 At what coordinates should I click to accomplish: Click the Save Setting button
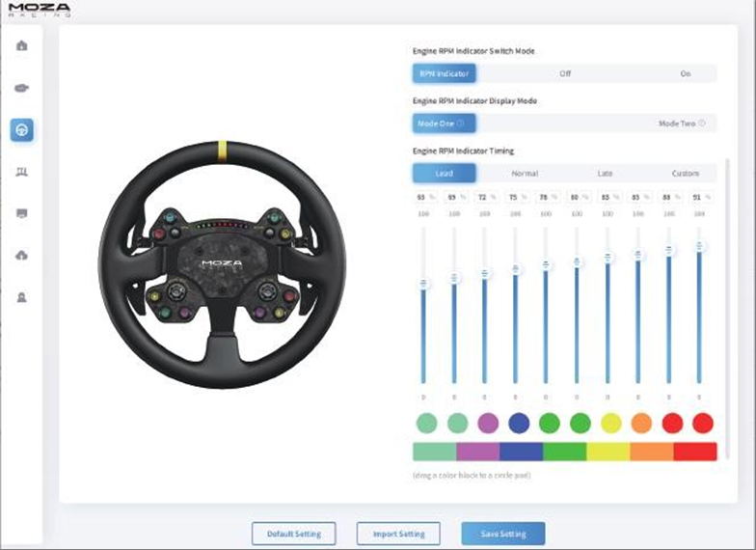pyautogui.click(x=503, y=534)
